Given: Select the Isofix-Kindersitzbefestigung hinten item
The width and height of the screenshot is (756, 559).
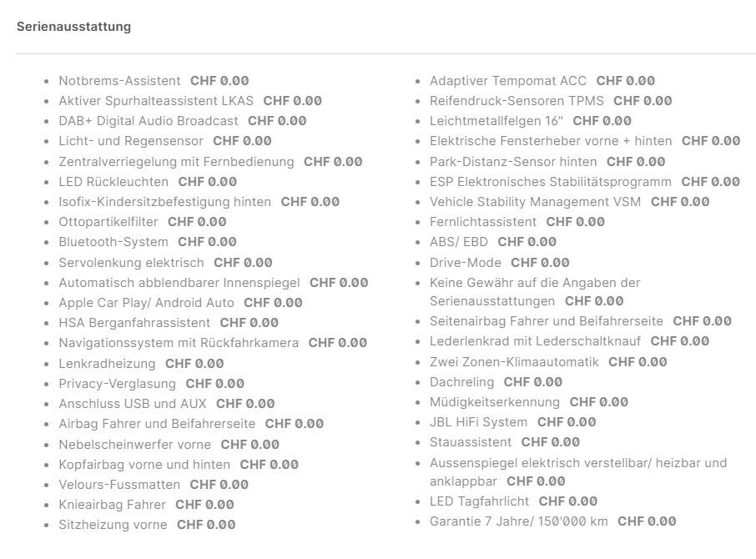Looking at the screenshot, I should pos(164,202).
